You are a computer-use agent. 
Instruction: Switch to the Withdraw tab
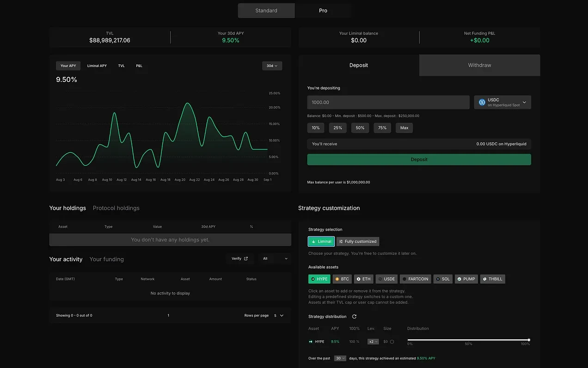tap(479, 65)
